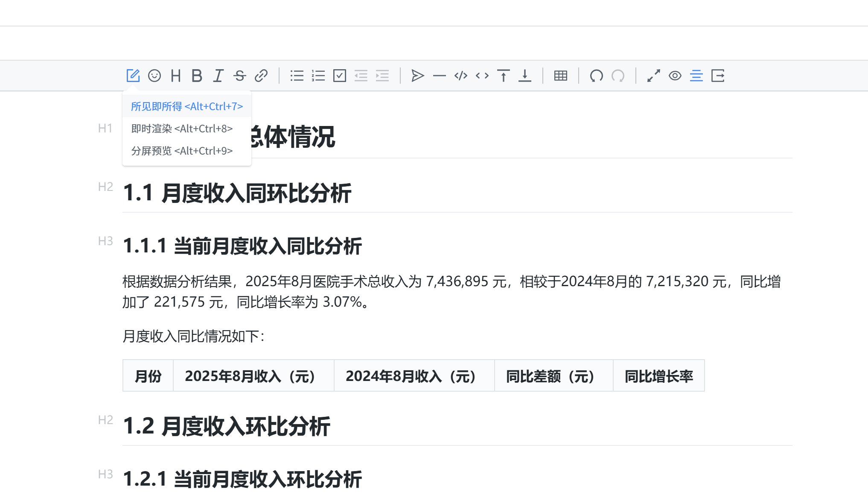The image size is (868, 498).
Task: Toggle the outline panel icon
Action: 696,76
